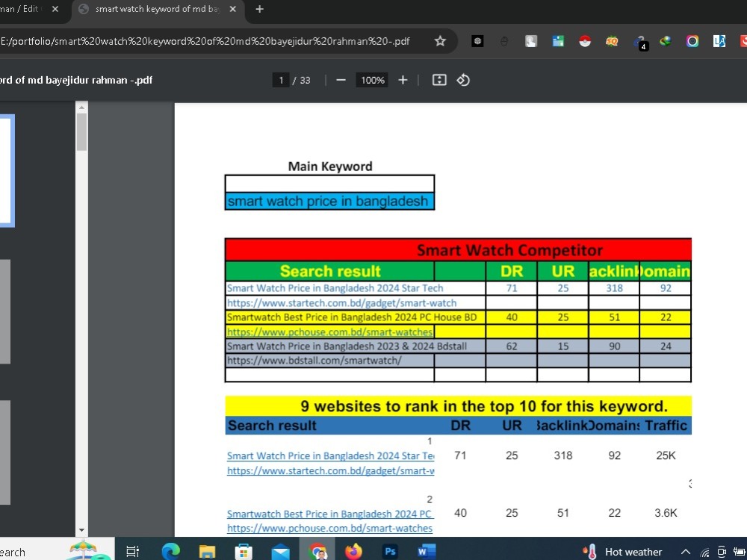Viewport: 747px width, 560px height.
Task: Open PC House title link in result 2
Action: click(x=329, y=514)
